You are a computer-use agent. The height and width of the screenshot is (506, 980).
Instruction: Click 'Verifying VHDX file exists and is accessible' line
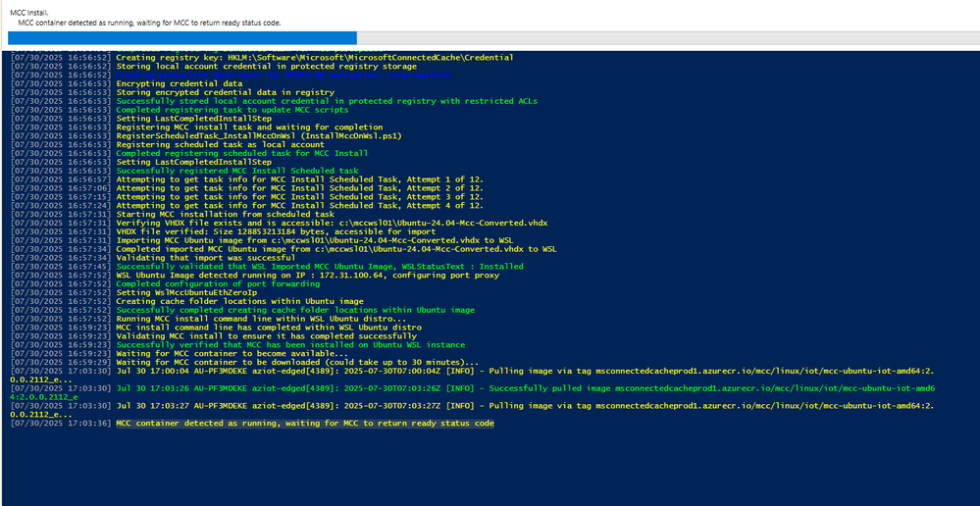(334, 224)
